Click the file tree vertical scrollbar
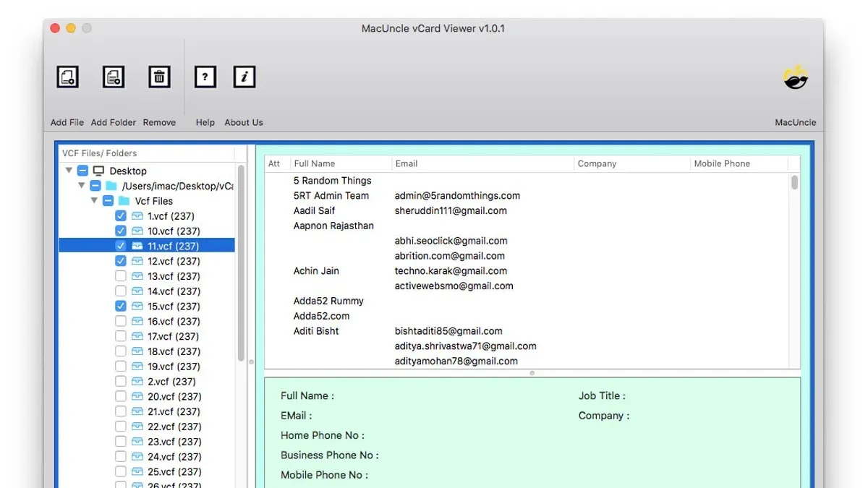The width and height of the screenshot is (868, 488). (x=241, y=264)
